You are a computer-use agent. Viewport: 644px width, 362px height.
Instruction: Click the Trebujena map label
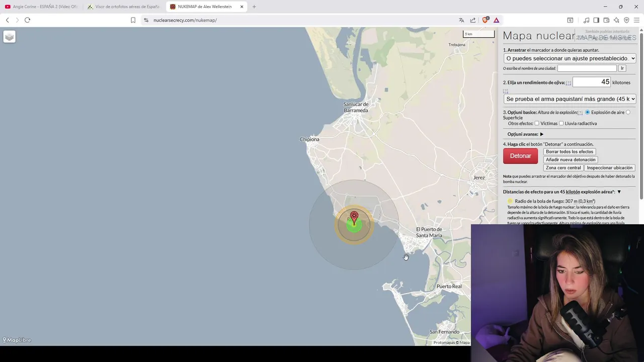point(457,45)
